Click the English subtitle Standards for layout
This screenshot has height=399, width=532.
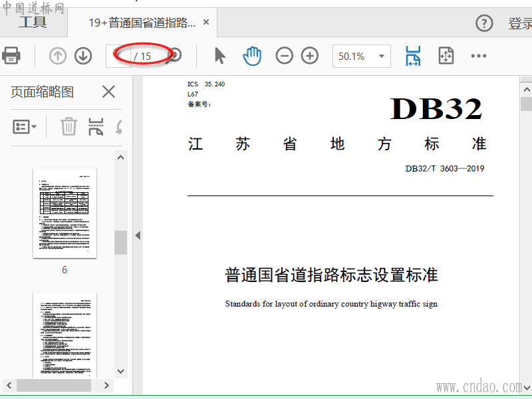coord(331,304)
